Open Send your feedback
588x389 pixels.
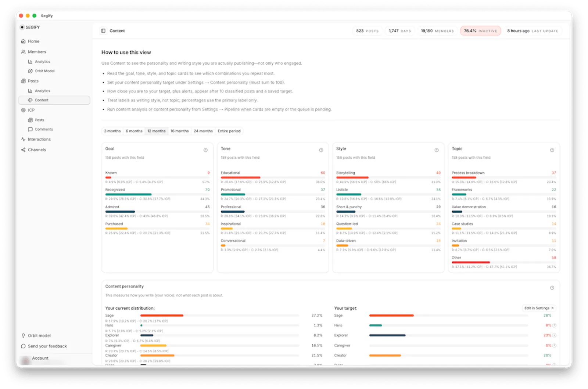click(x=47, y=346)
